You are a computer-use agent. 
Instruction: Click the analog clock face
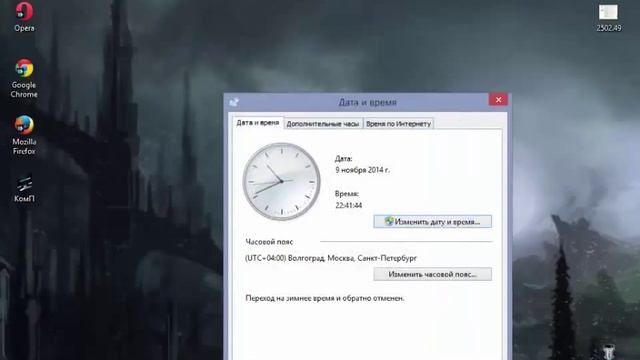pos(282,181)
